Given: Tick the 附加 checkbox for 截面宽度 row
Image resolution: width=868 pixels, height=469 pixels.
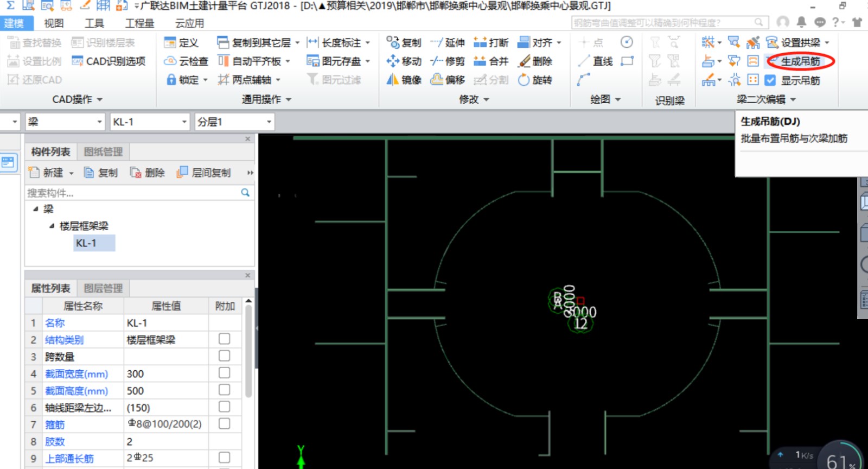Looking at the screenshot, I should 224,373.
